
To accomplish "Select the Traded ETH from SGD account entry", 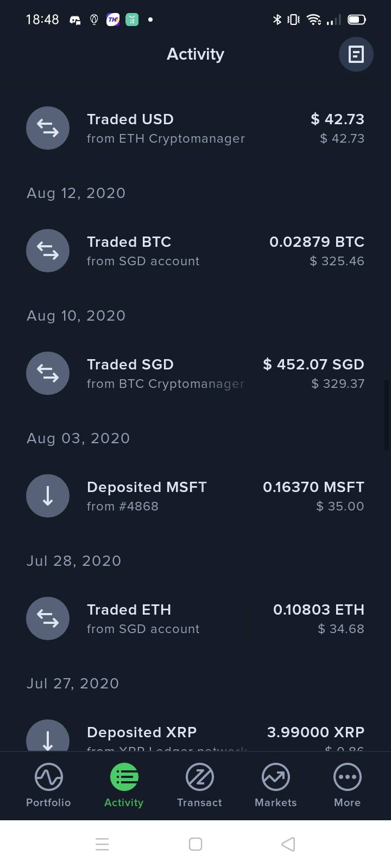I will 195,618.
